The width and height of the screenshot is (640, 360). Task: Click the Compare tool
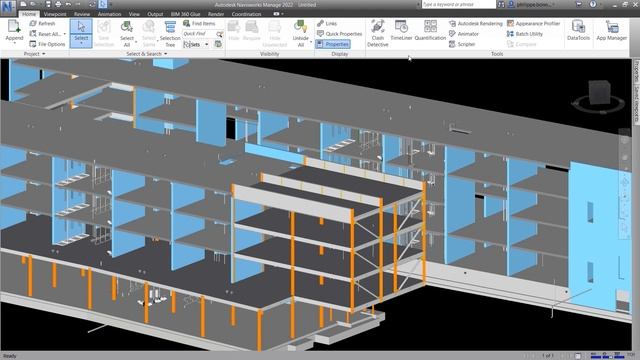pyautogui.click(x=522, y=44)
